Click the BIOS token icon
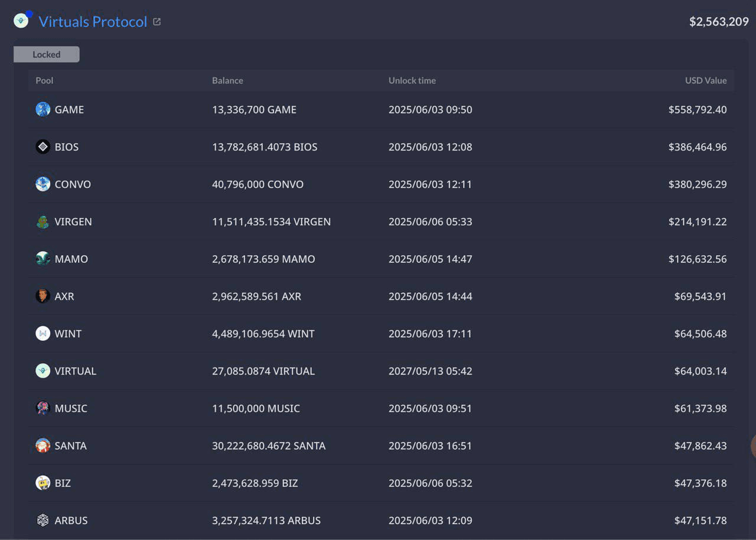 pos(43,147)
